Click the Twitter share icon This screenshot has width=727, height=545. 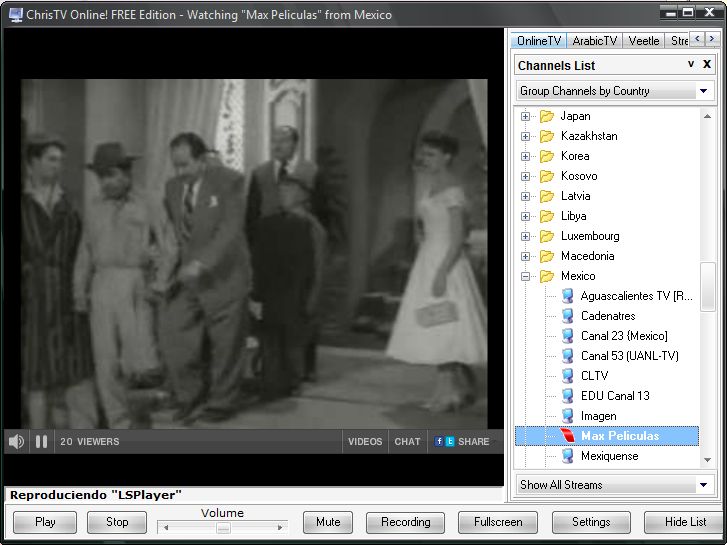pyautogui.click(x=450, y=441)
